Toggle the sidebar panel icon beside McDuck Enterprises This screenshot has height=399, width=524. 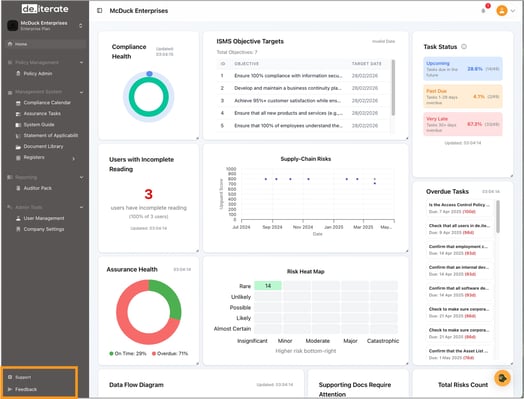tap(100, 11)
